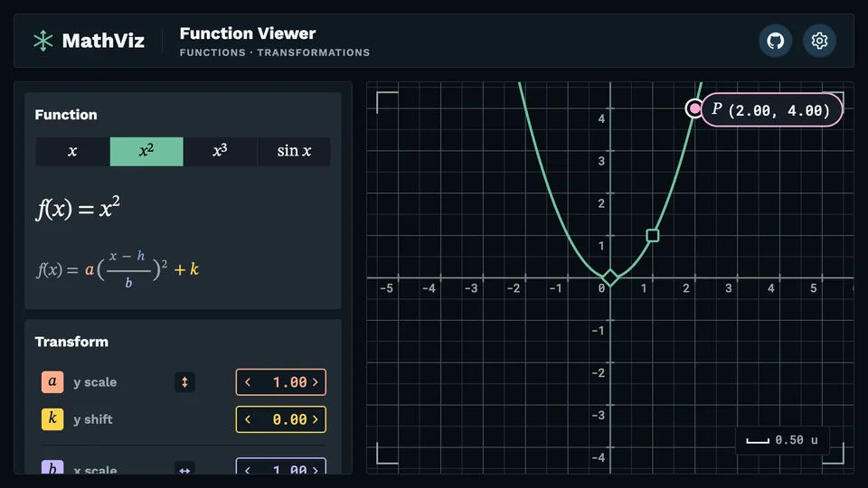Click the yellow 'k' parameter badge
Viewport: 868px width, 488px height.
(52, 418)
